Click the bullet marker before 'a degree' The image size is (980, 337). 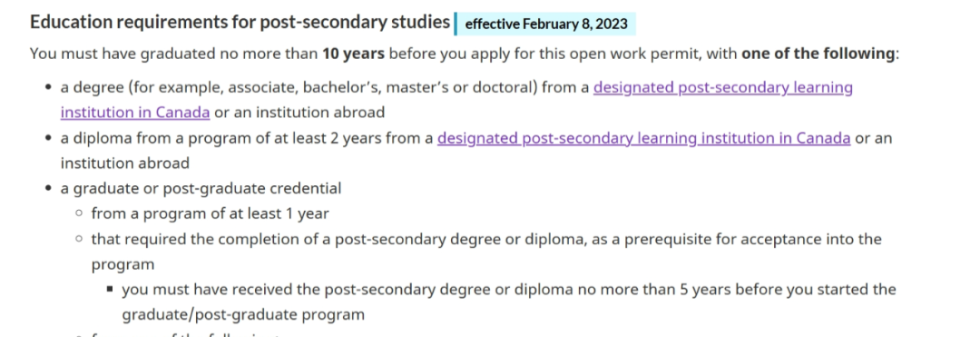(48, 88)
